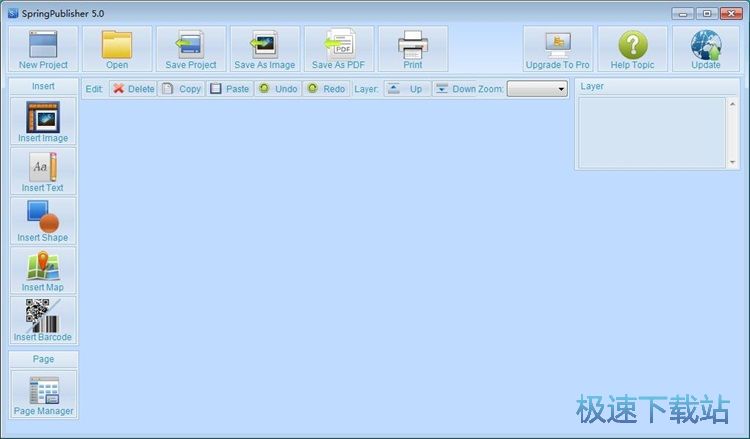Click Layer panel scroll down arrow

(x=732, y=162)
